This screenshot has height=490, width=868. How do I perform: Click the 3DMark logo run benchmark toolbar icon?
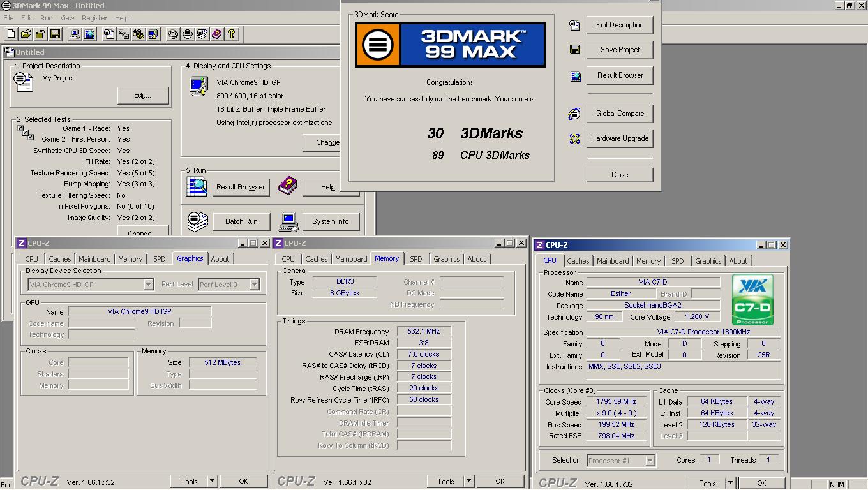[x=188, y=34]
